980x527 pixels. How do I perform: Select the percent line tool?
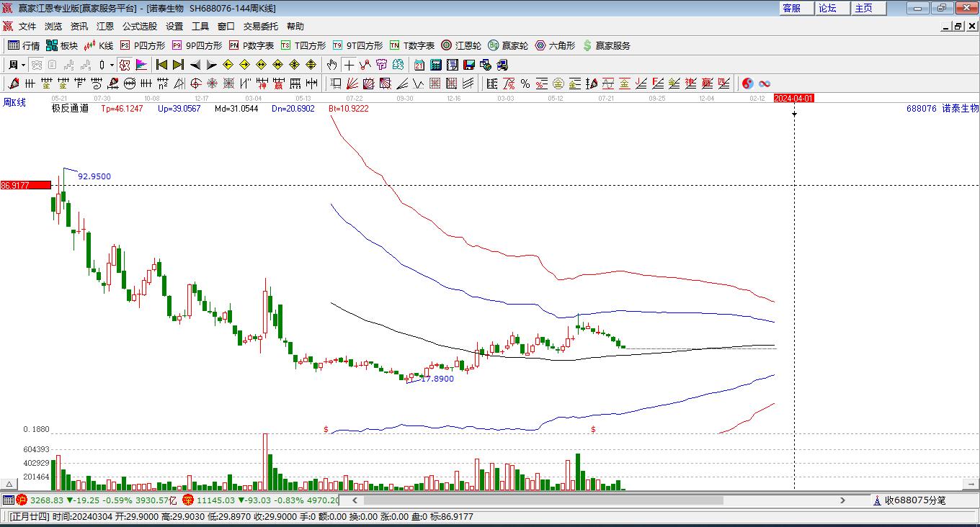coord(525,84)
